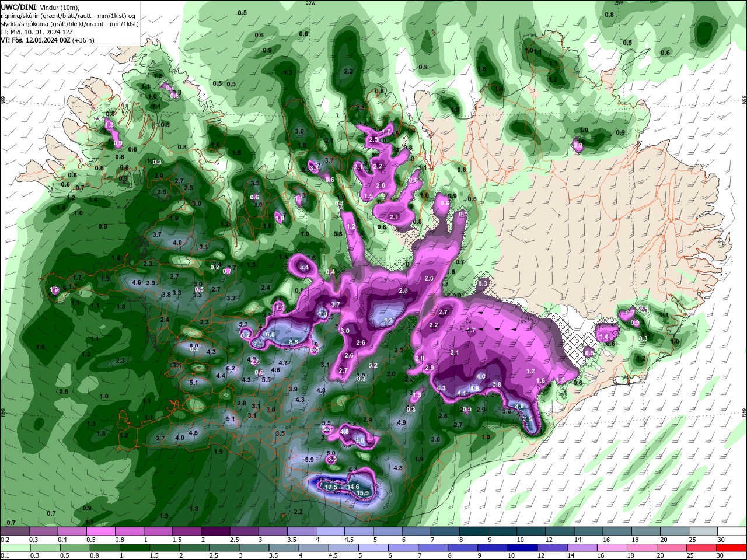Click the '20W' longitude label
The height and width of the screenshot is (560, 747).
tap(310, 3)
